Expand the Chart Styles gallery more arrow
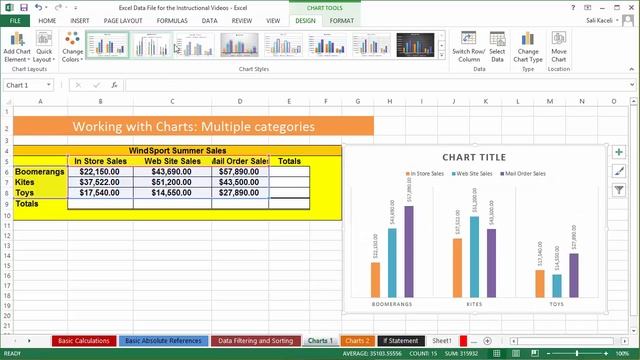The image size is (640, 360). 442,55
